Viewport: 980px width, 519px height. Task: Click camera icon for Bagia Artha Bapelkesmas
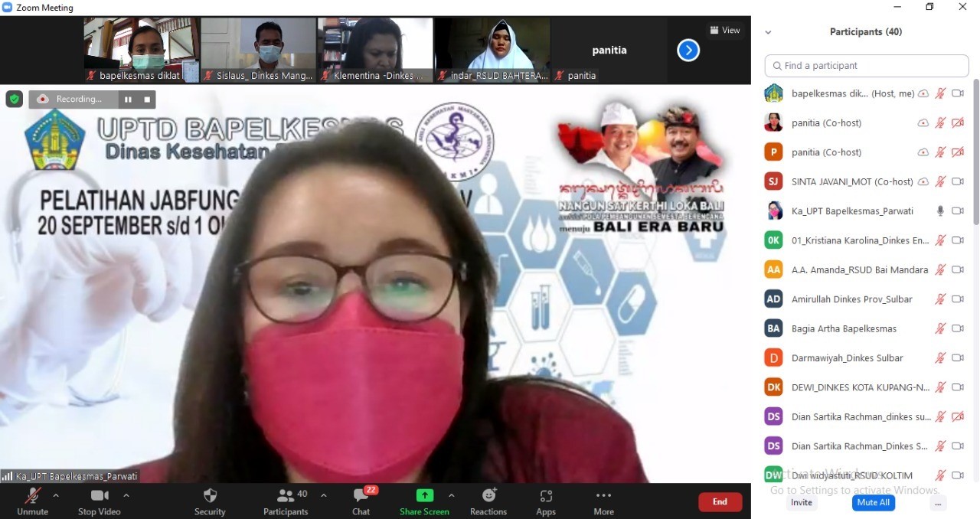coord(957,328)
